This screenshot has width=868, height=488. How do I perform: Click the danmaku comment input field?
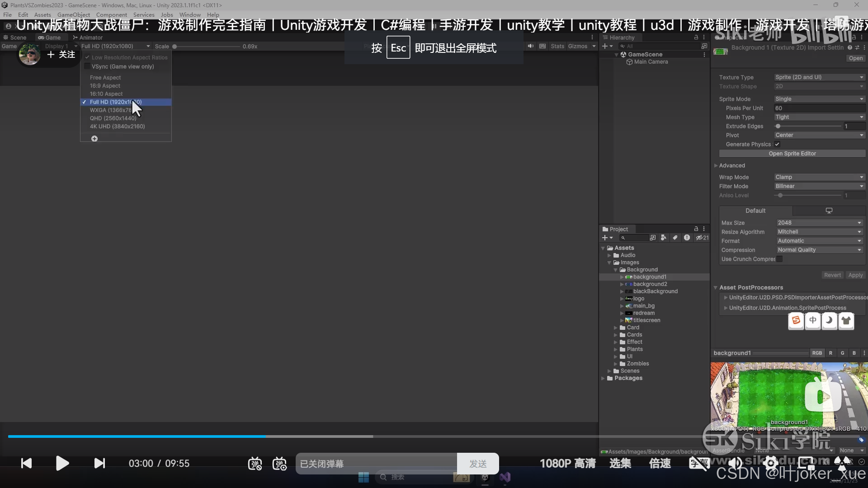coord(375,463)
